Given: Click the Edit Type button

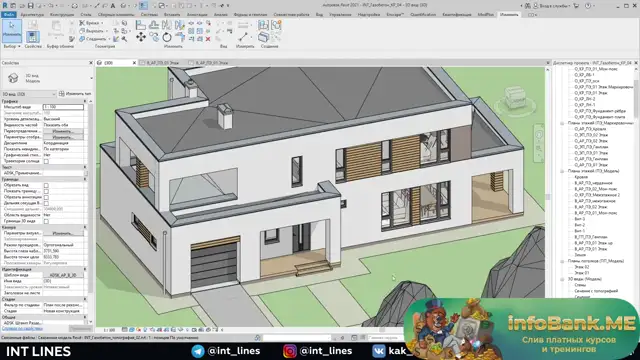Looking at the screenshot, I should [x=75, y=94].
